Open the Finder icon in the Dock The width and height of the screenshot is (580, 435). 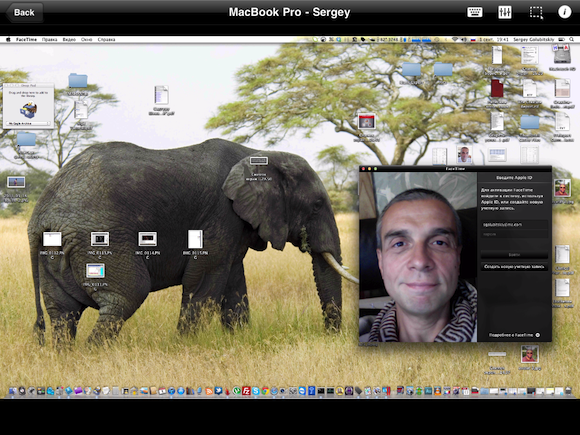pyautogui.click(x=13, y=391)
